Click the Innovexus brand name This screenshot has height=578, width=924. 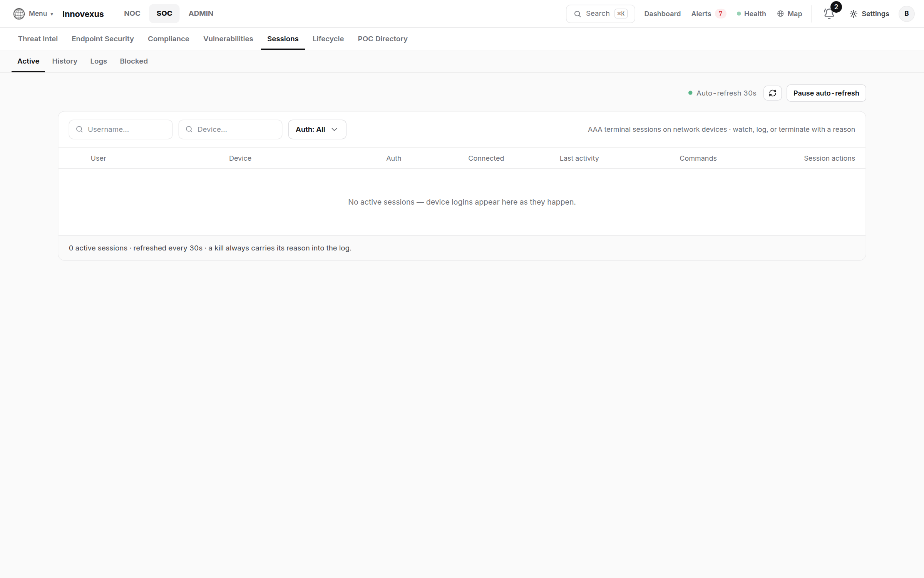coord(83,14)
